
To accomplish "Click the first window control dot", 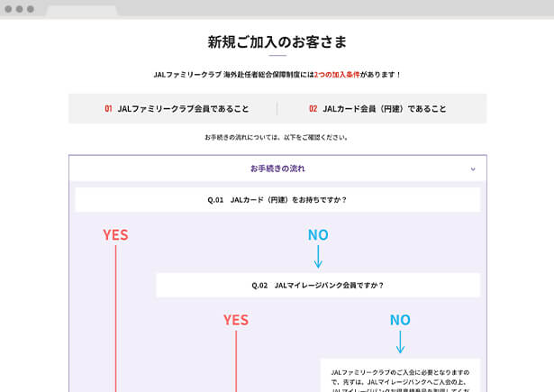I will click(8, 9).
